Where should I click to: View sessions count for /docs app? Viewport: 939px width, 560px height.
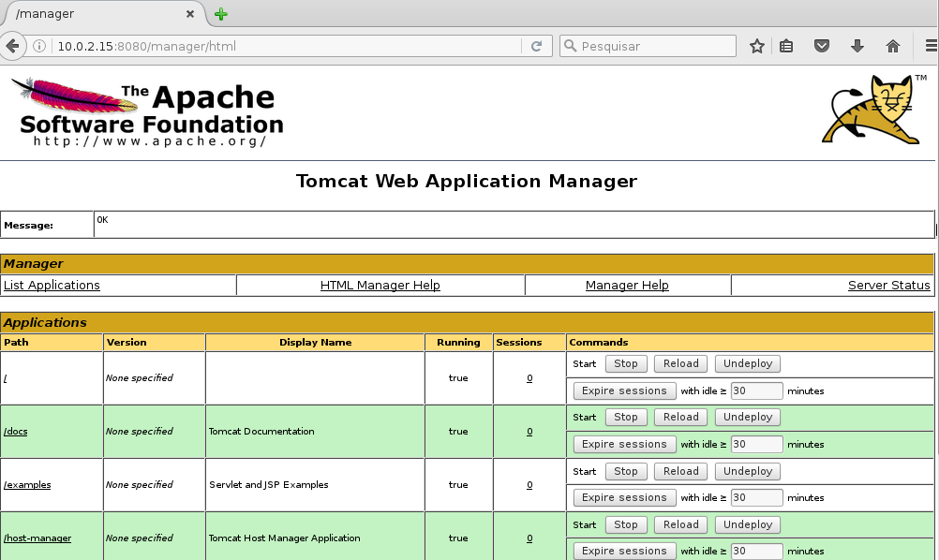click(529, 432)
